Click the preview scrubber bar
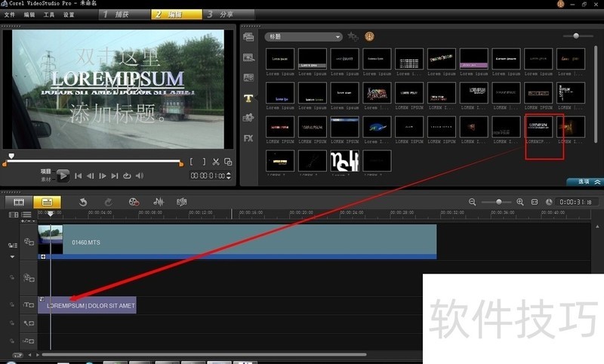 point(94,161)
